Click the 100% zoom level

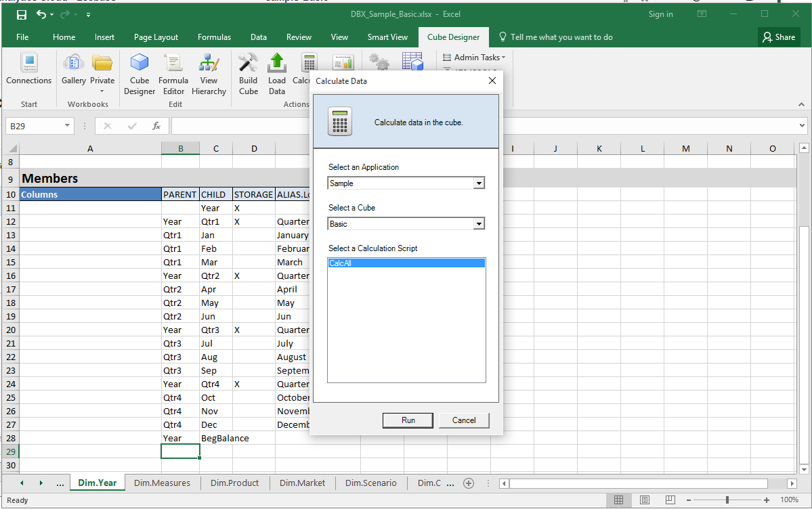789,500
